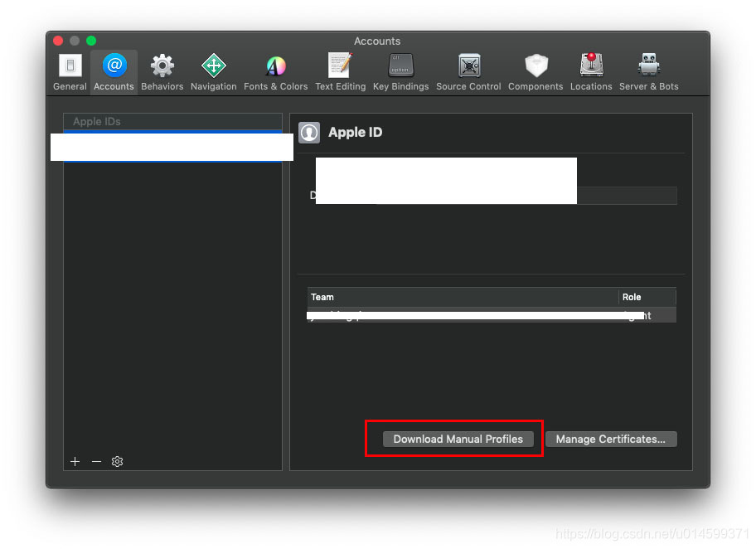This screenshot has width=756, height=549.
Task: Click the Role column header
Action: click(647, 297)
